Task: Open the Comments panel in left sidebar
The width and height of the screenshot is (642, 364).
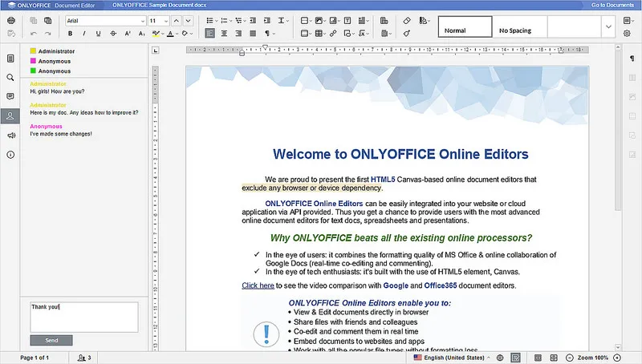Action: pos(10,96)
